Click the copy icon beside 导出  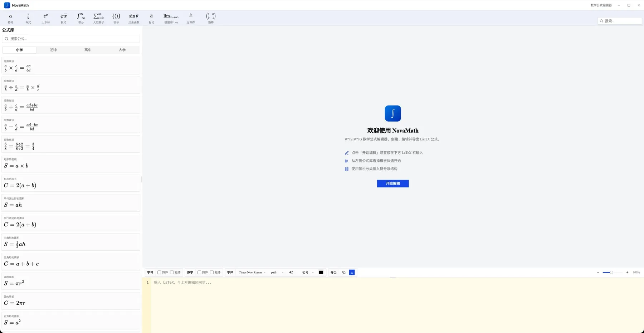[x=344, y=273]
